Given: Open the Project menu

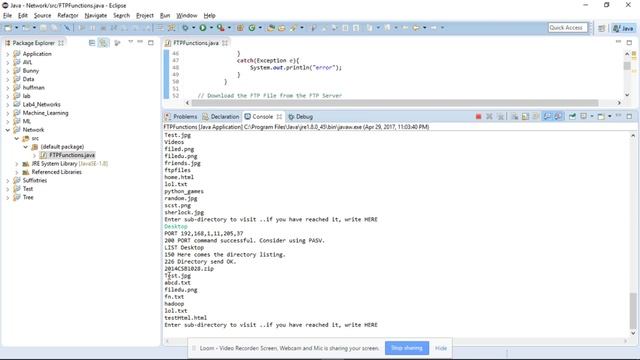Looking at the screenshot, I should pyautogui.click(x=145, y=16).
